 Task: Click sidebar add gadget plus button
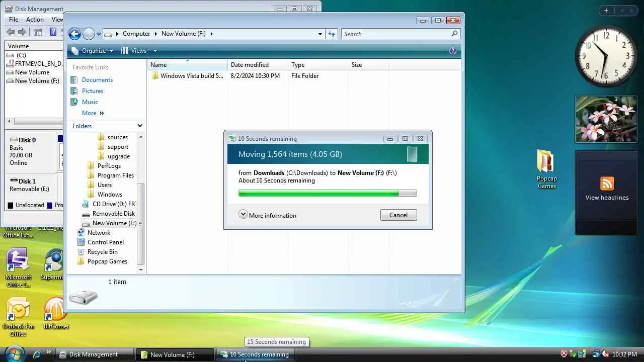click(x=606, y=11)
